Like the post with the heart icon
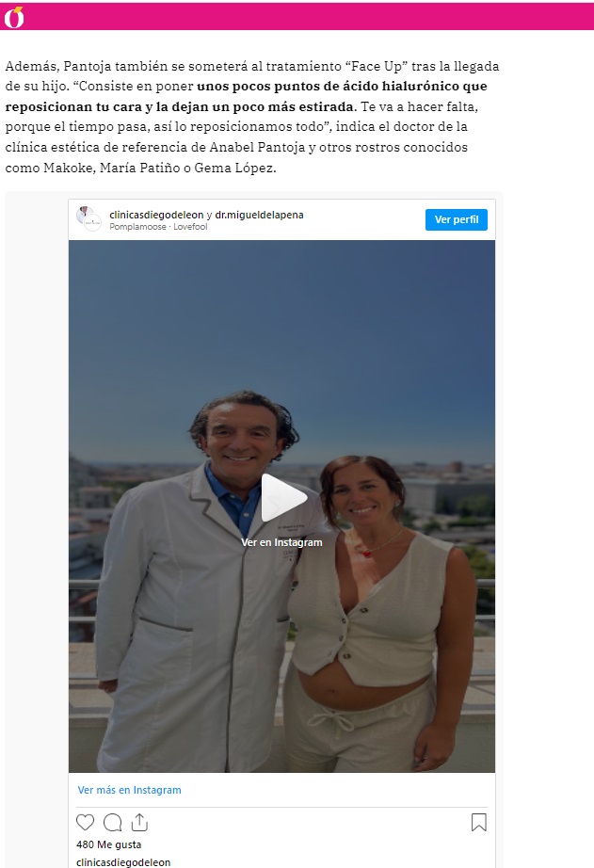 tap(85, 822)
